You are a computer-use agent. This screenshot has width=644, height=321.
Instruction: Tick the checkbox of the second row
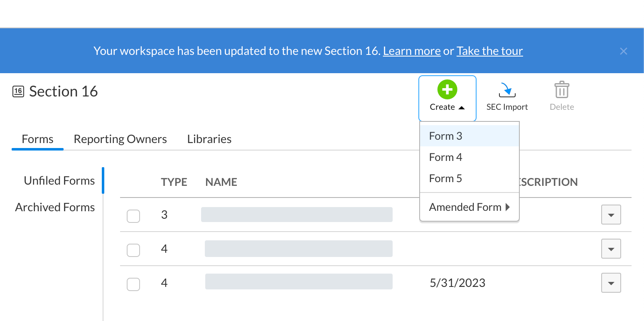coord(133,250)
